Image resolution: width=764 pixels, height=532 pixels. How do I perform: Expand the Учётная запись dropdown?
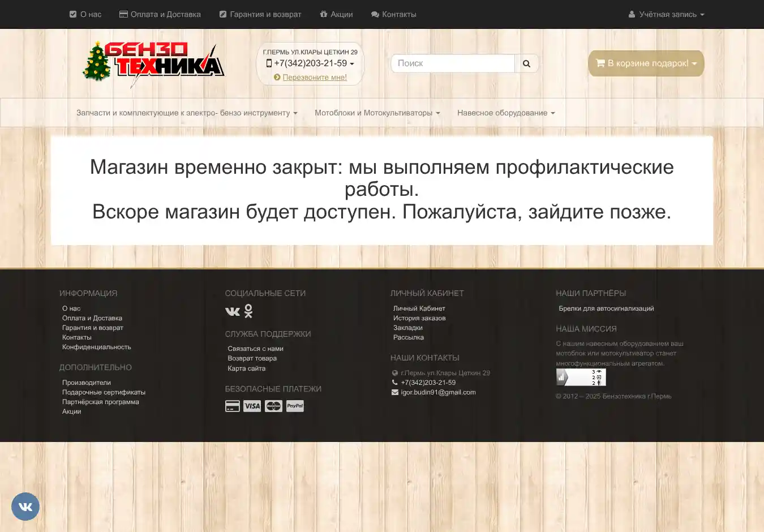pyautogui.click(x=666, y=14)
